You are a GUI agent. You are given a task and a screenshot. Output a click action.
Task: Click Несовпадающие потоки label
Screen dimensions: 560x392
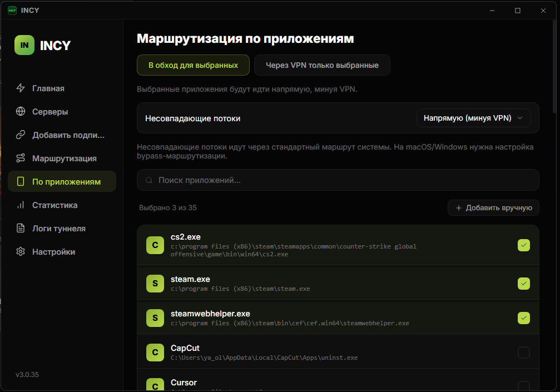(193, 118)
